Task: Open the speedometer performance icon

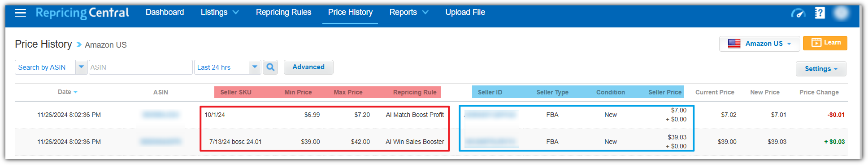Action: click(798, 13)
